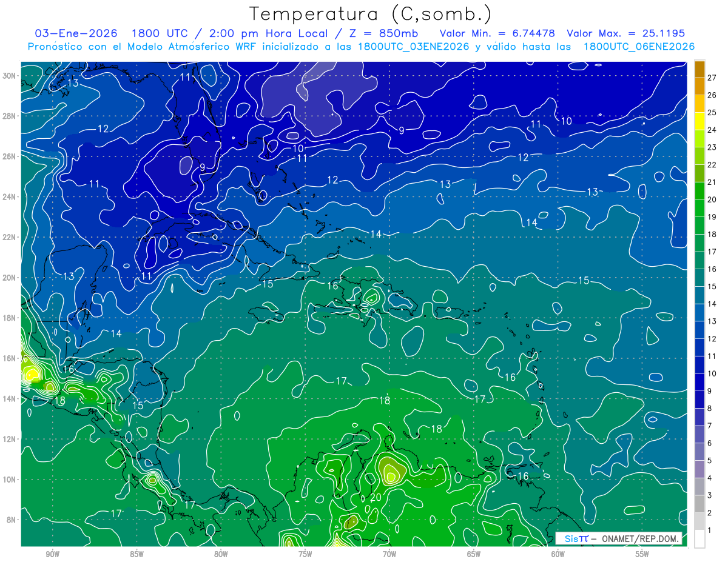728x562 pixels.
Task: Select "Valor Max. = 25.1195" text
Action: 625,33
